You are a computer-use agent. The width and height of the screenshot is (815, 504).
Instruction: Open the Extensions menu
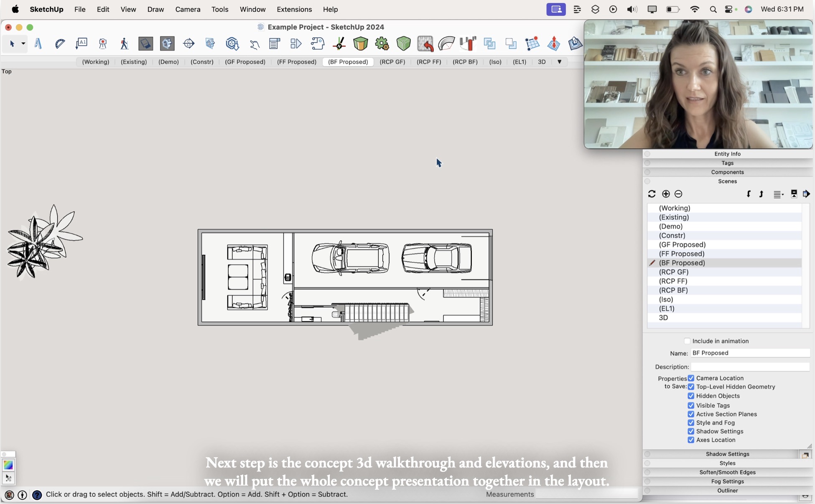point(294,9)
